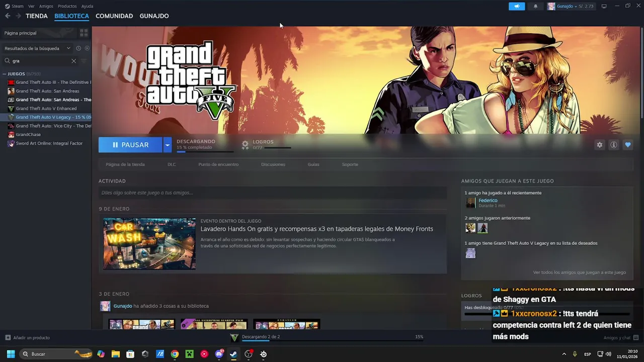Click the activity status text box
Image resolution: width=644 pixels, height=362 pixels.
(273, 193)
